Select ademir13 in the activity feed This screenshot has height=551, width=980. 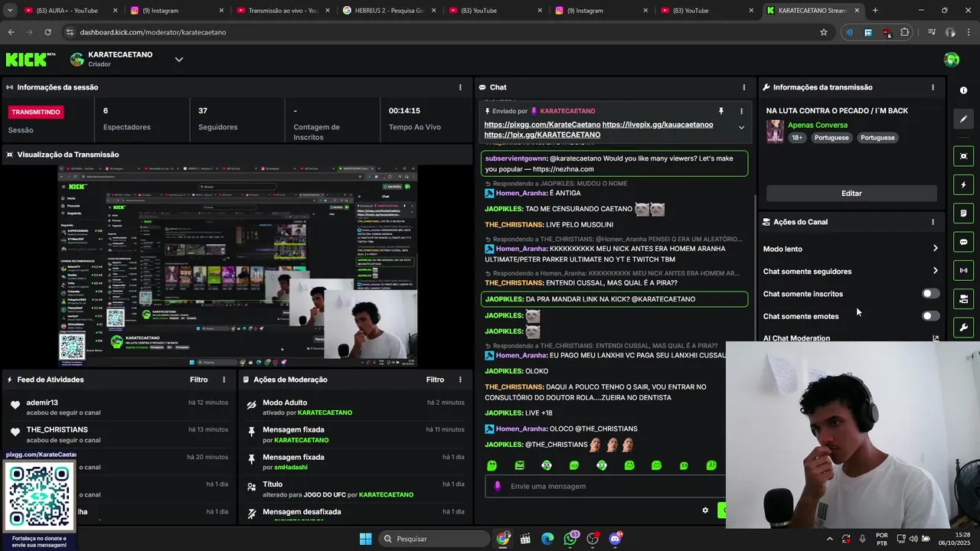[42, 403]
